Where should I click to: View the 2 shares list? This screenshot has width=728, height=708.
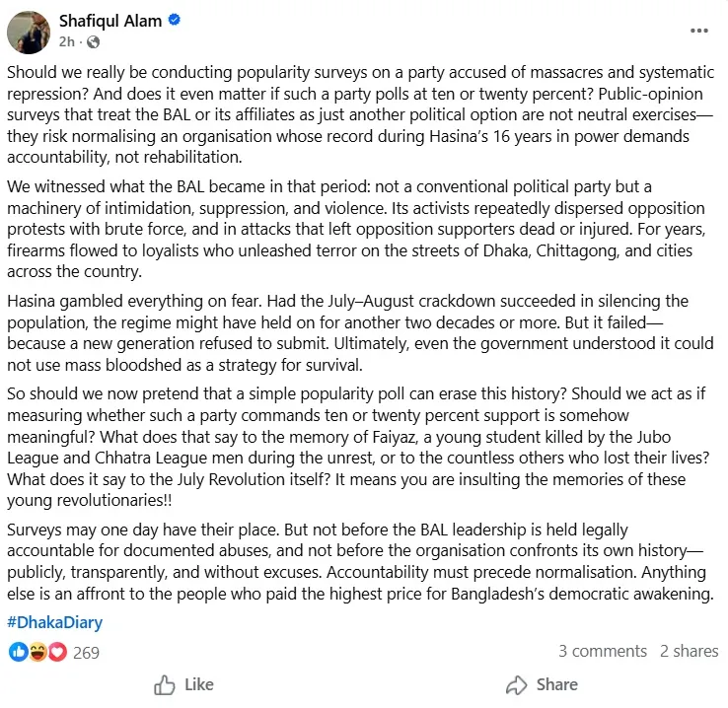point(689,651)
